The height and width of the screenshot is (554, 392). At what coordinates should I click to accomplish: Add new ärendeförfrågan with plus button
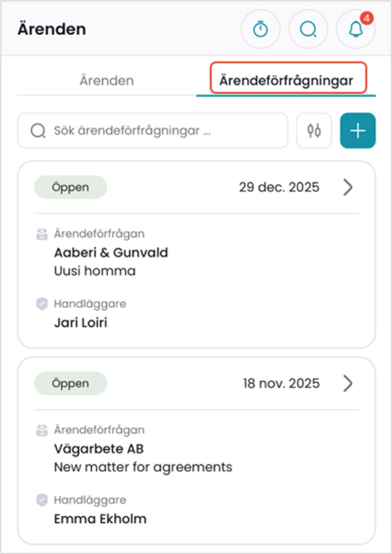point(357,130)
